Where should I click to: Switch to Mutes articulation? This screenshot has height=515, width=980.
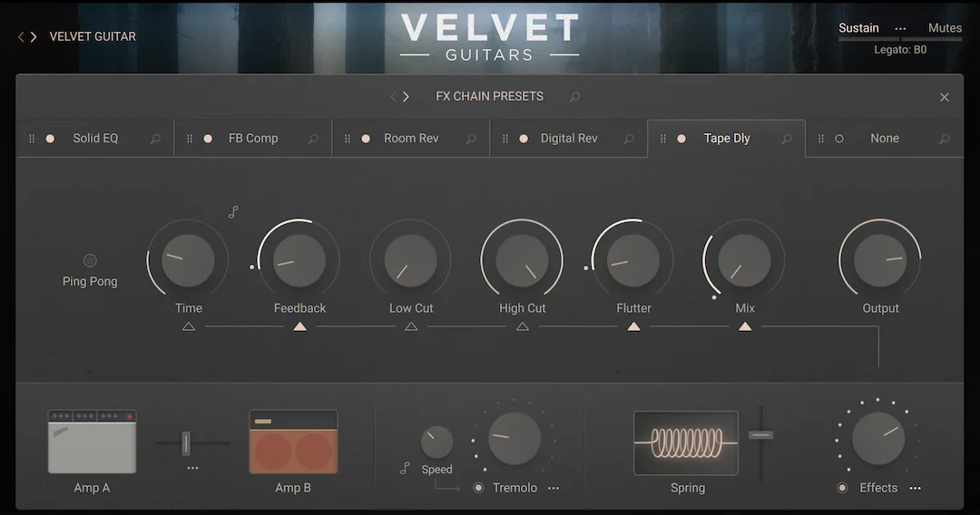[945, 28]
